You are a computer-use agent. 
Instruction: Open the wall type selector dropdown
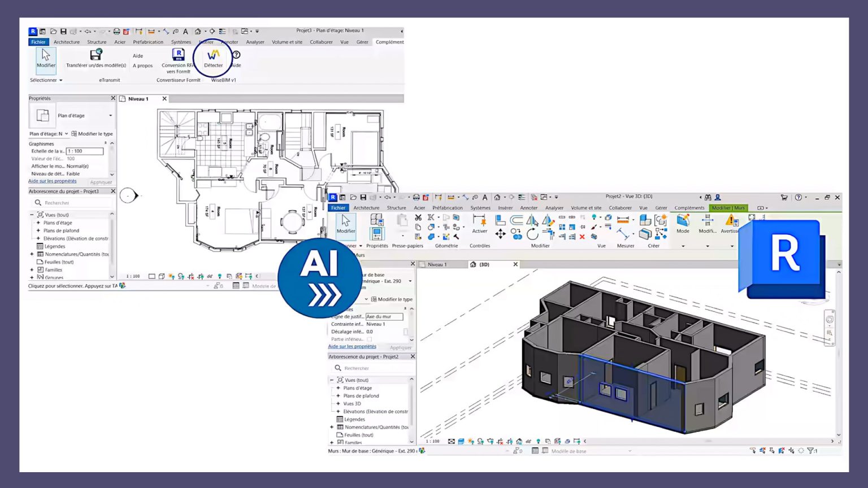coord(410,281)
